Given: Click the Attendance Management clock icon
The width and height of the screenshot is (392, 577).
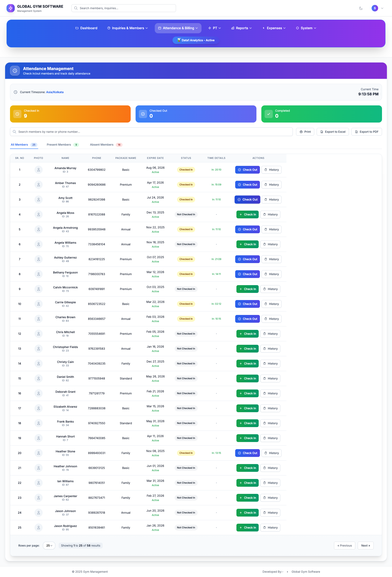Looking at the screenshot, I should (x=15, y=71).
